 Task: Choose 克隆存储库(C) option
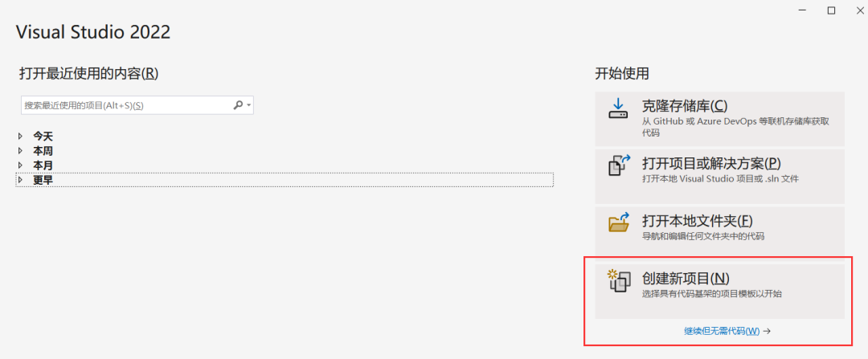coord(719,119)
